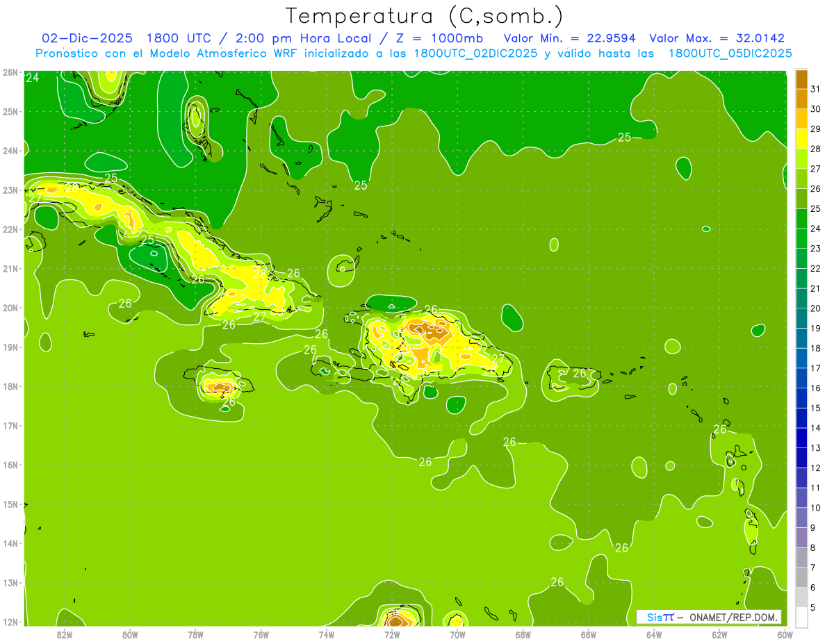Click "Valor Max. = 32.0142"
This screenshot has width=834, height=644.
(x=717, y=38)
